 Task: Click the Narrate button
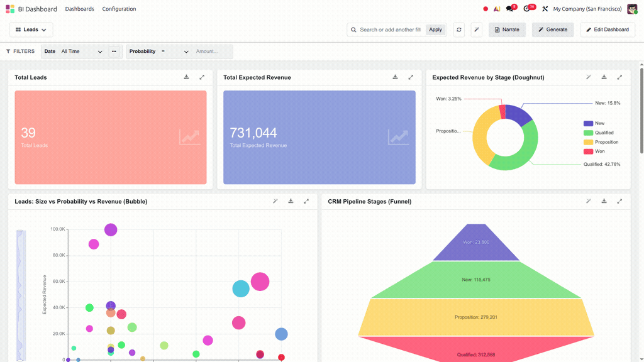coord(508,30)
